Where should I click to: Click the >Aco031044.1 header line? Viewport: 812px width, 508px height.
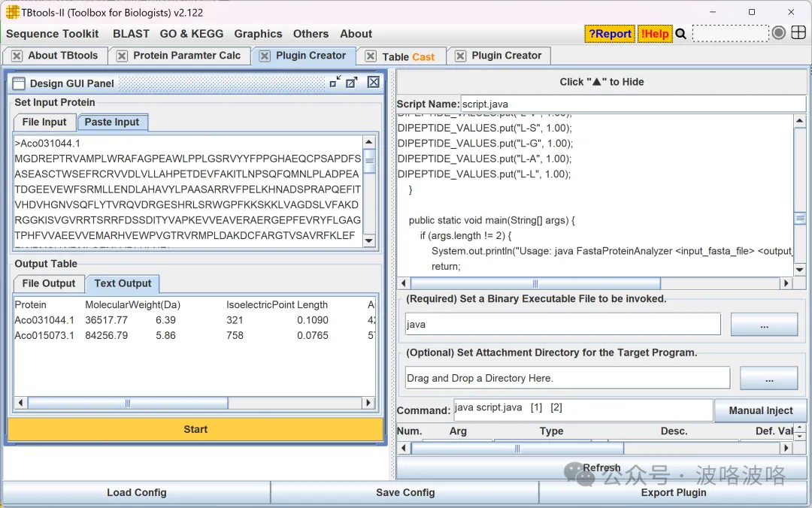(47, 144)
